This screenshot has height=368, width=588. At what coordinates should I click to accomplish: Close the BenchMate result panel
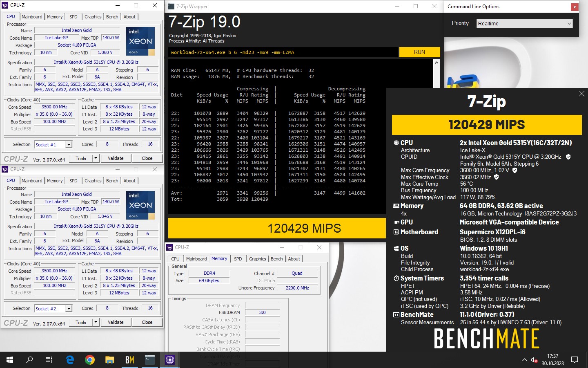582,94
